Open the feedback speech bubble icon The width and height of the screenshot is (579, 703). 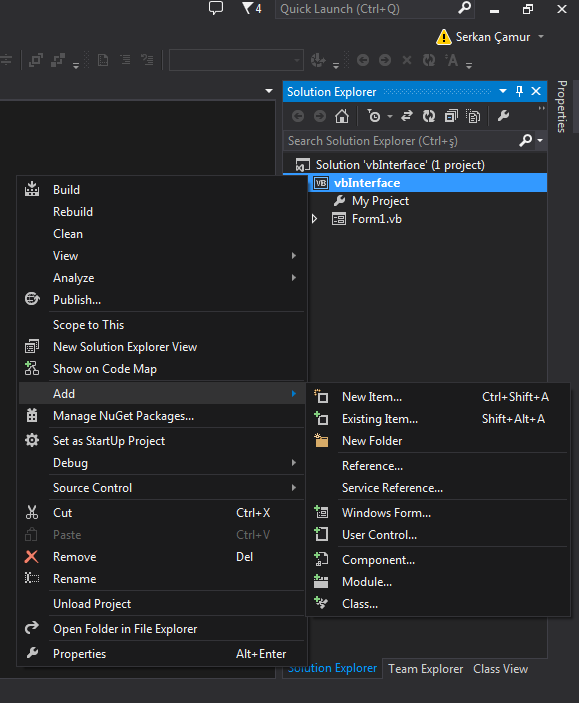click(x=216, y=8)
